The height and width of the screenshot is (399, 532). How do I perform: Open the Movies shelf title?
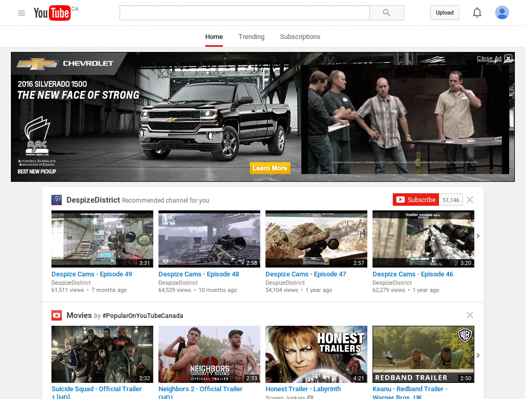79,315
